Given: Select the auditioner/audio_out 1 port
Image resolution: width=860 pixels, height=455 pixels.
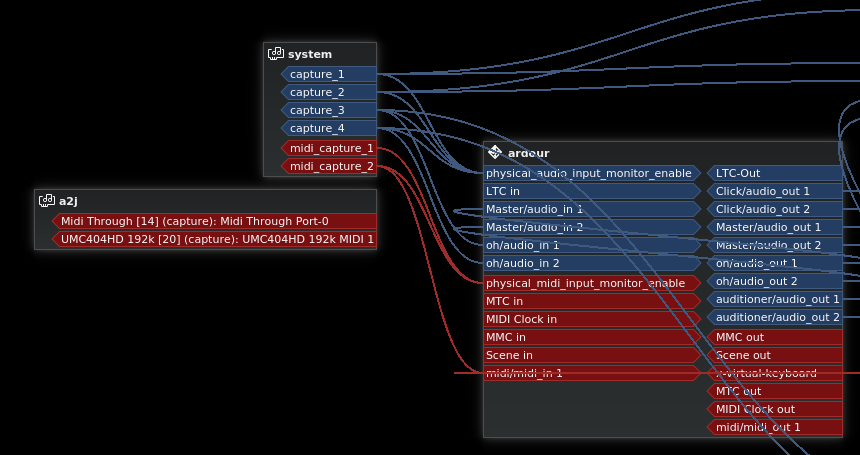Looking at the screenshot, I should [775, 299].
